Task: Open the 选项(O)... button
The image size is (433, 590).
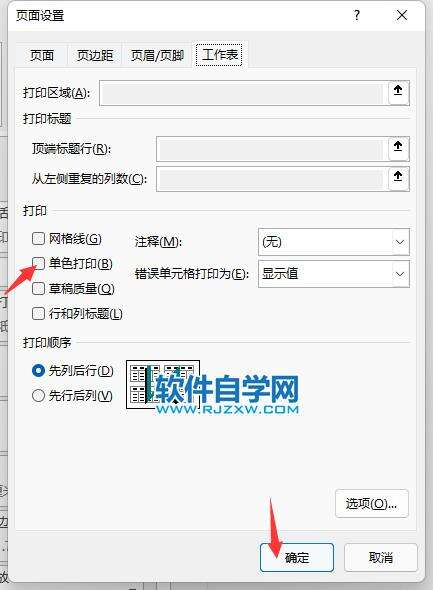Action: click(x=371, y=503)
